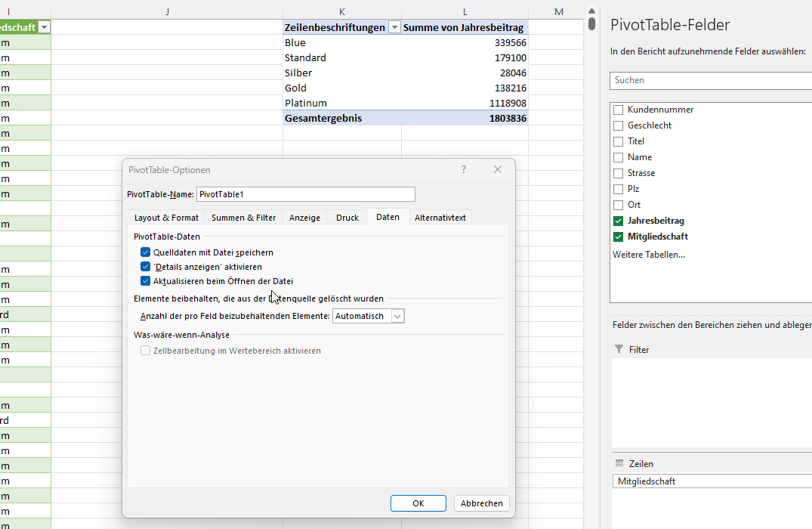Click the filter funnel icon in Filter area
This screenshot has width=812, height=529.
tap(619, 350)
